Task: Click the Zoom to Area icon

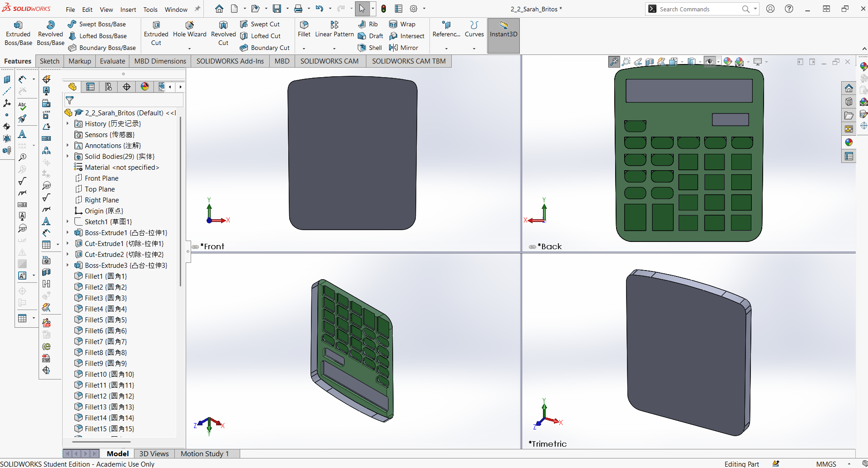Action: pos(626,62)
